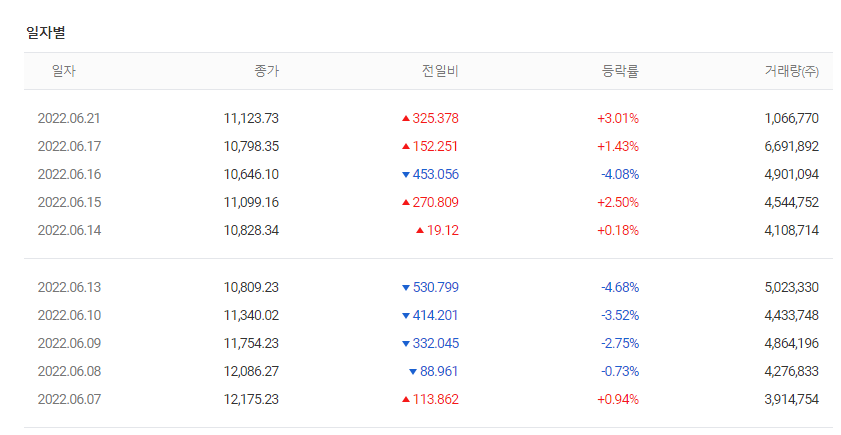Click the +2.50% rate
This screenshot has height=435, width=841.
[618, 202]
